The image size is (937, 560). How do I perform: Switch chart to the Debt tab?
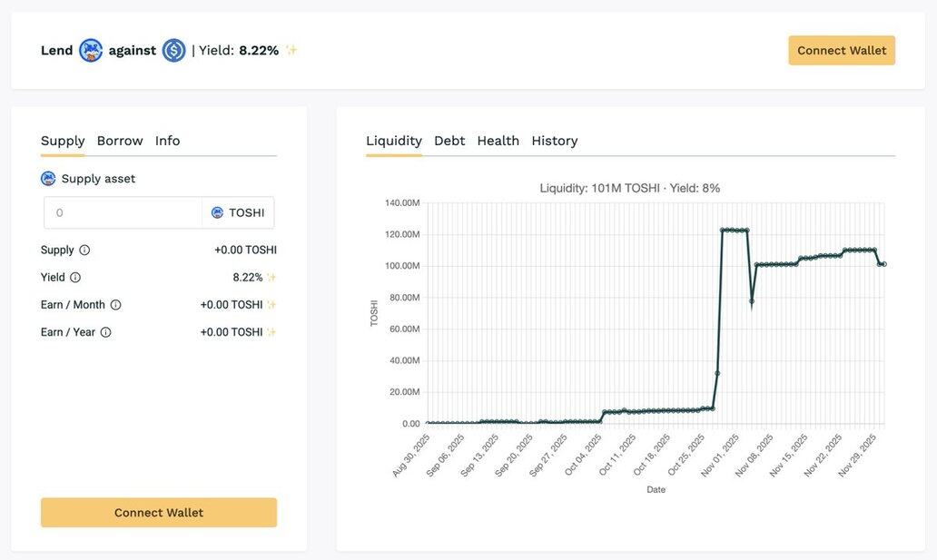click(449, 141)
